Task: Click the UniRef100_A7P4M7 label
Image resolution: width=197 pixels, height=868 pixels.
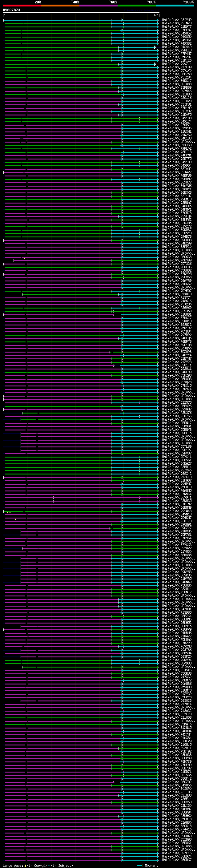Action: coord(177,54)
